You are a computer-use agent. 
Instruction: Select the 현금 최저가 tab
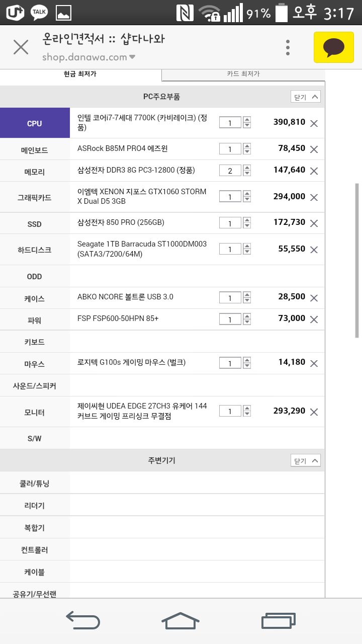tap(80, 74)
